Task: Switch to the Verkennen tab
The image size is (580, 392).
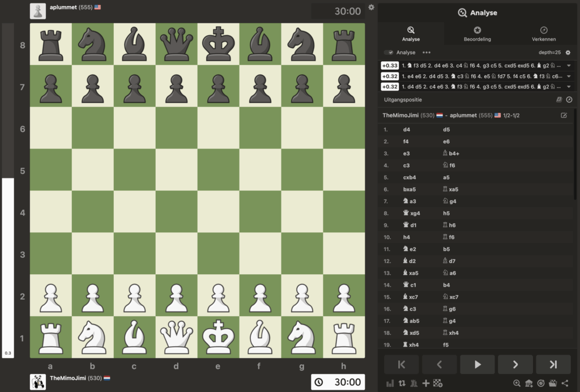Action: [543, 34]
